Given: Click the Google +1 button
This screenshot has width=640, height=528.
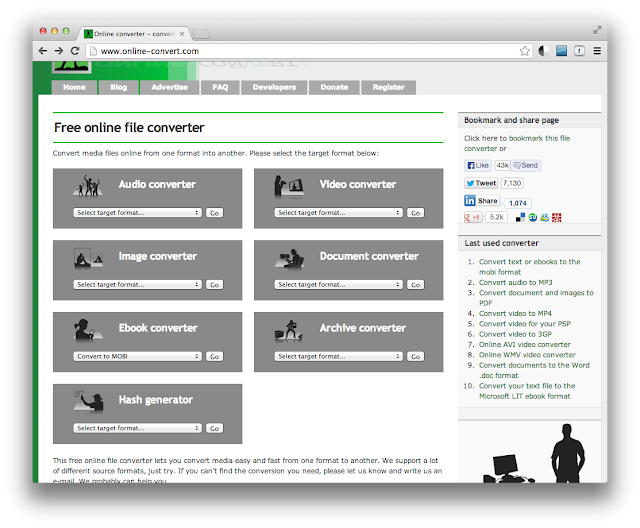Looking at the screenshot, I should 473,217.
